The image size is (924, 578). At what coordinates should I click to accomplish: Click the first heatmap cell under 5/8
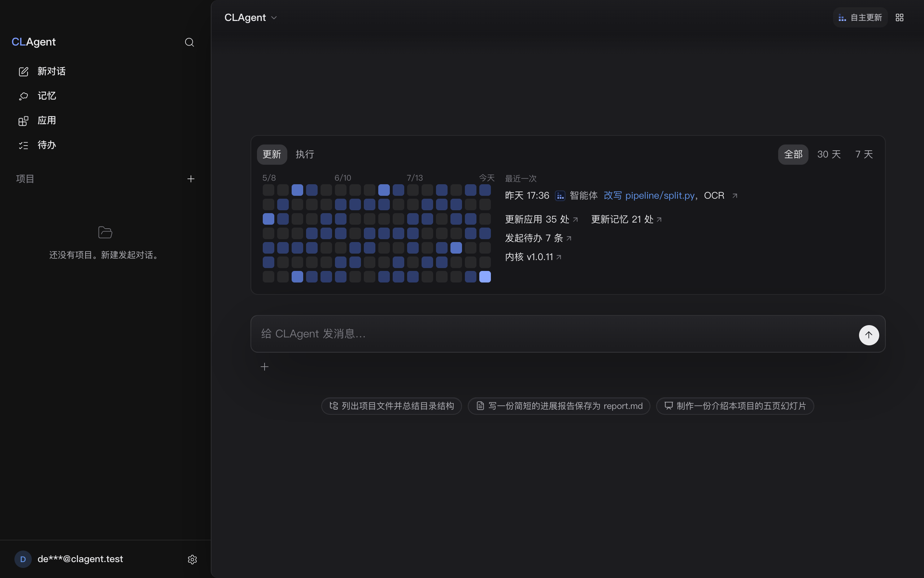point(269,190)
